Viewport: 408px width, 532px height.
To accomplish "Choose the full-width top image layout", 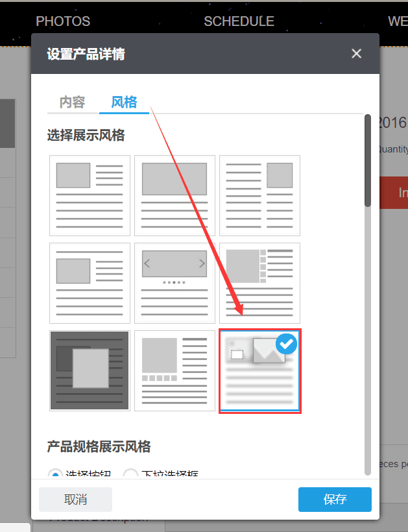I will [x=174, y=195].
